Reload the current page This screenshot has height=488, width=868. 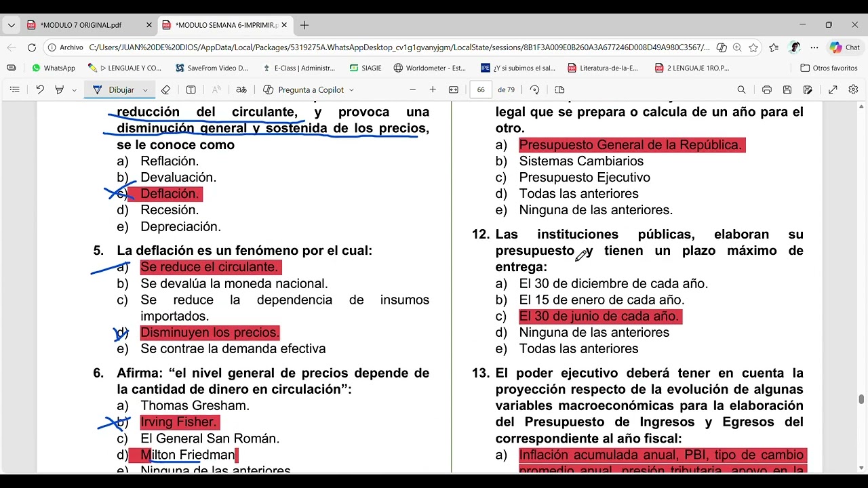pyautogui.click(x=32, y=47)
